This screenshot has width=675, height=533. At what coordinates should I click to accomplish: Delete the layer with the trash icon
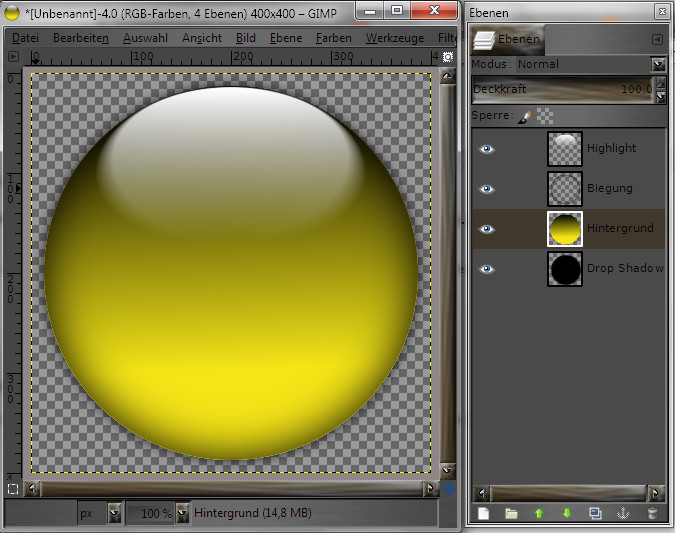coord(652,514)
